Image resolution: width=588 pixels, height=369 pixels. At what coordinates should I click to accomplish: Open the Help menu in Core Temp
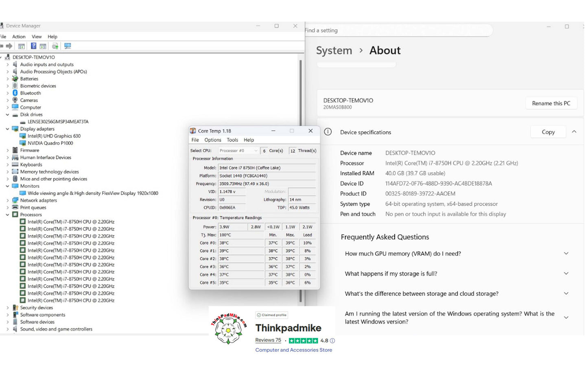click(249, 140)
